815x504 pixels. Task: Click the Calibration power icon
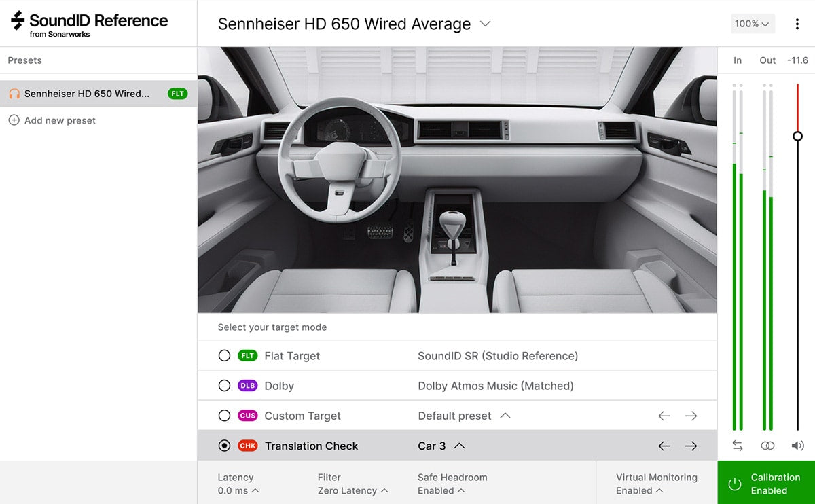734,484
